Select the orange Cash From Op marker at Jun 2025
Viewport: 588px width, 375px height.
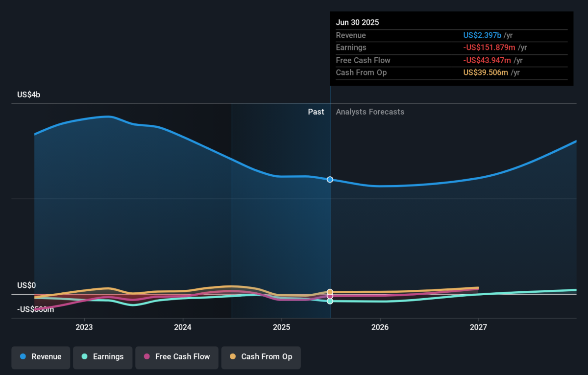[330, 292]
